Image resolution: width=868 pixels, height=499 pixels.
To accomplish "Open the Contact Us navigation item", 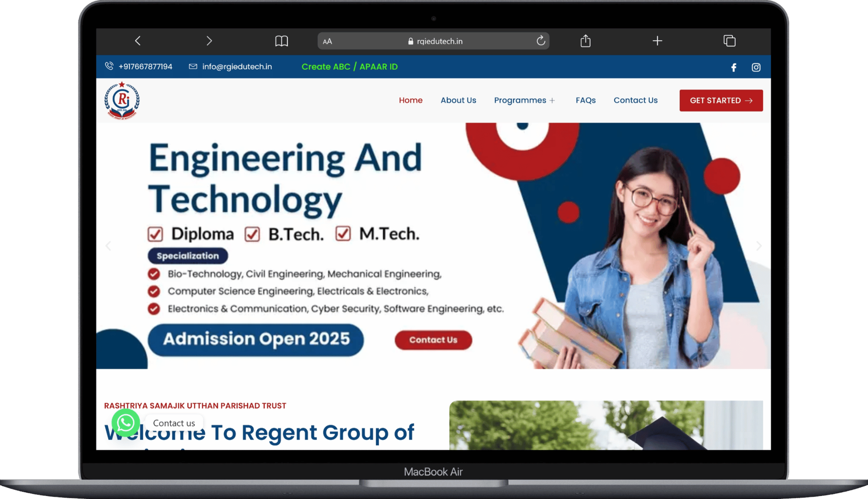I will tap(635, 100).
